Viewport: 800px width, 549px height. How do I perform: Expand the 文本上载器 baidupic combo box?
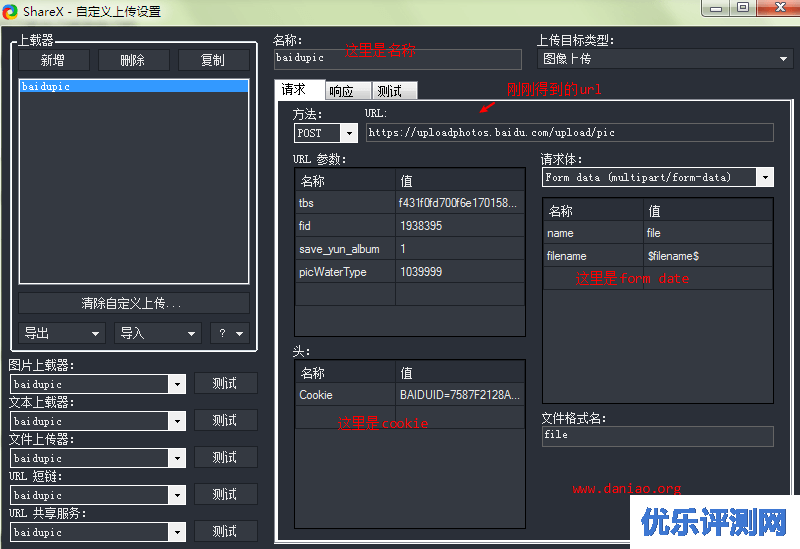[177, 421]
